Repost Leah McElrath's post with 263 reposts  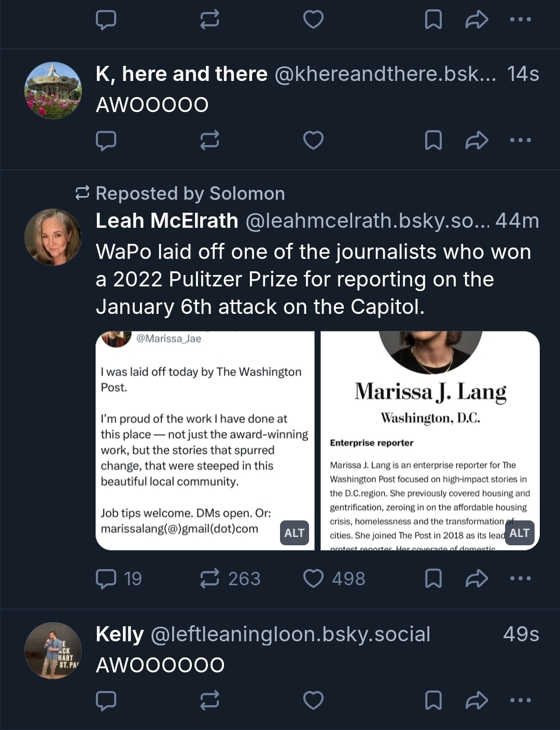(209, 579)
